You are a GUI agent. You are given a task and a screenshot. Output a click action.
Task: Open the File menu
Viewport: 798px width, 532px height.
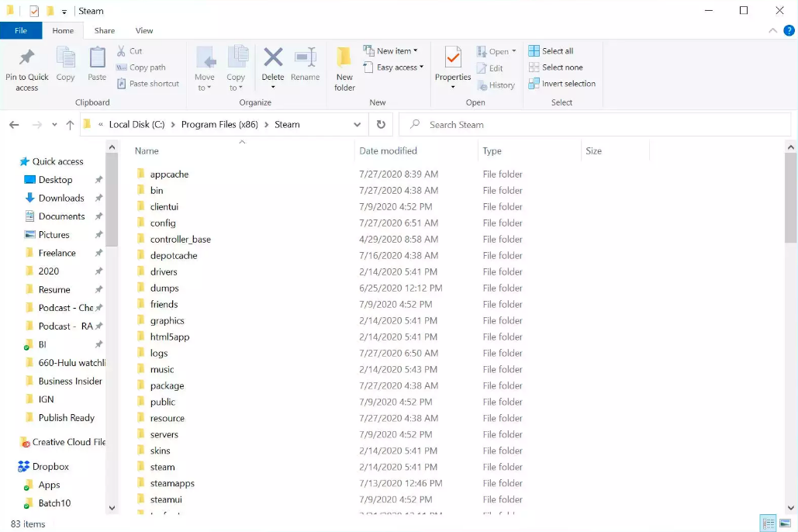click(x=21, y=31)
